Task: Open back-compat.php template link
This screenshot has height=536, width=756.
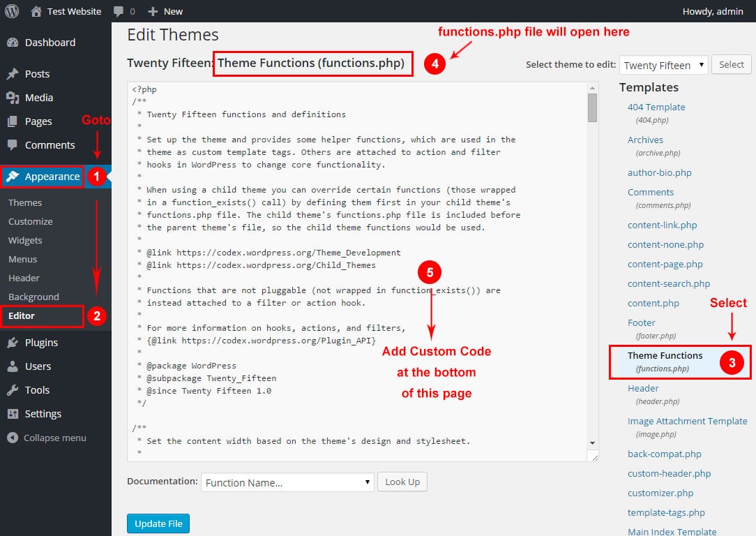Action: click(665, 454)
